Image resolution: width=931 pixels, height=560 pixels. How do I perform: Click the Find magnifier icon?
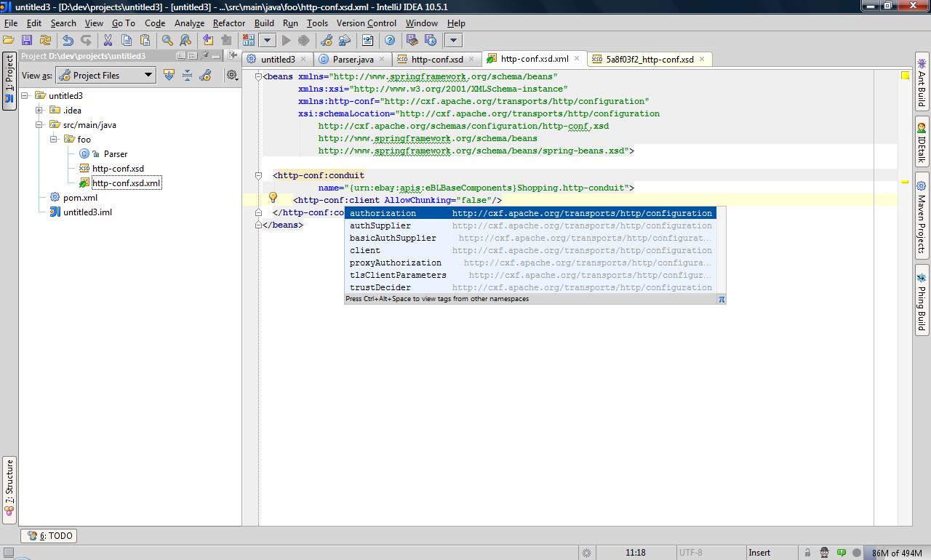pyautogui.click(x=167, y=41)
